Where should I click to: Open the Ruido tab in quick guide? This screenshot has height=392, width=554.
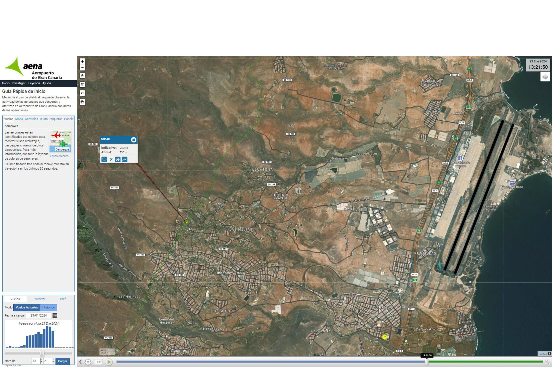44,119
